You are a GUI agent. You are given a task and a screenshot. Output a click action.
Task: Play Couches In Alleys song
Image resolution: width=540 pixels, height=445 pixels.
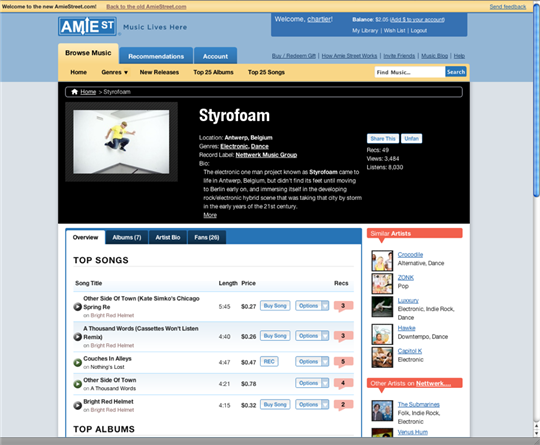(x=77, y=362)
